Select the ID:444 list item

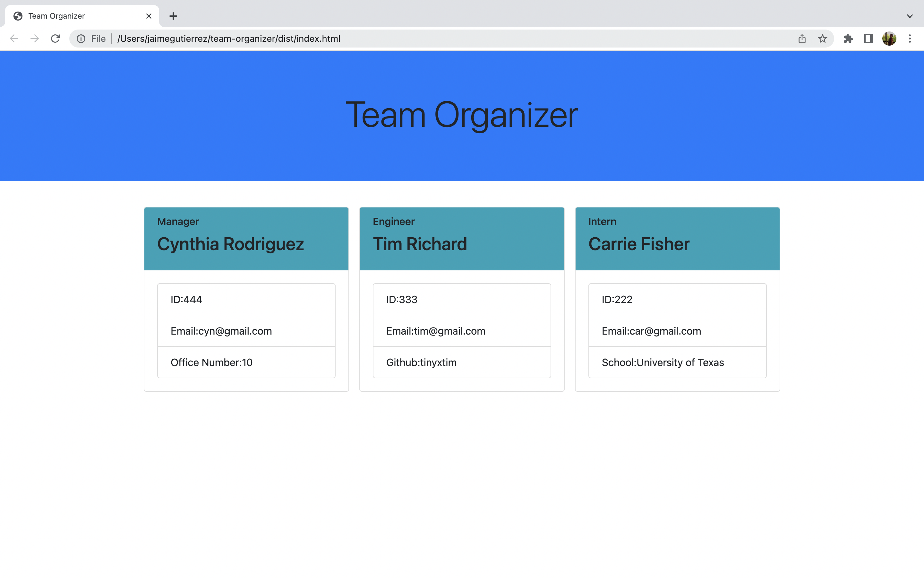[246, 299]
